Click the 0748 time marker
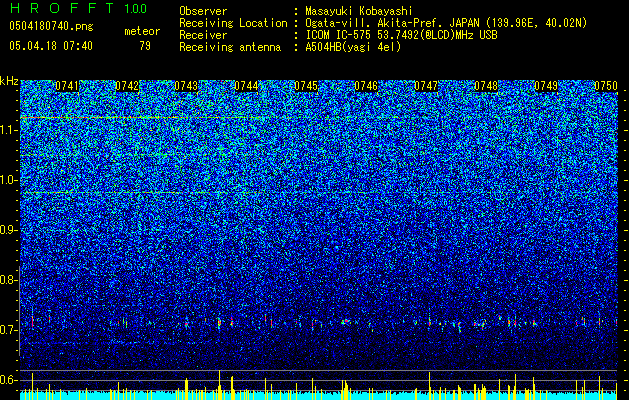 click(x=486, y=86)
